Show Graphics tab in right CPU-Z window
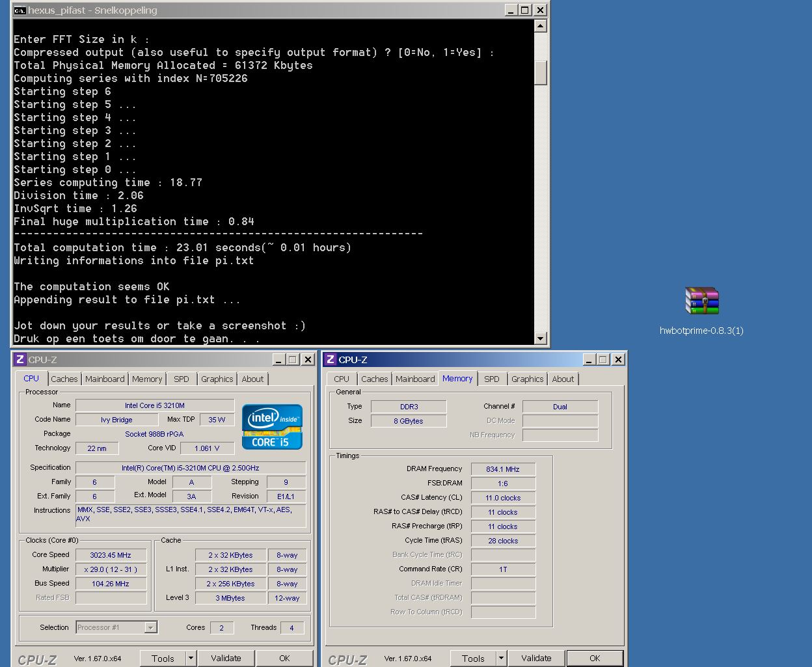 pyautogui.click(x=527, y=379)
